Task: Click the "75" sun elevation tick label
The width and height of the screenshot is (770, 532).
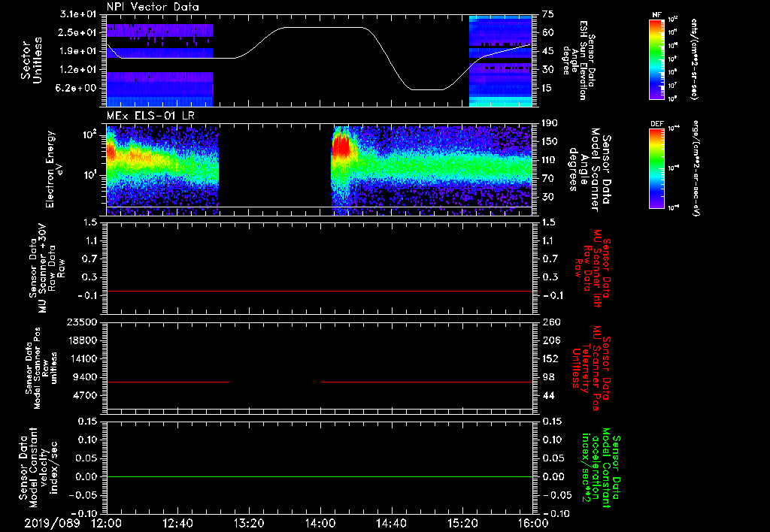Action: click(547, 14)
